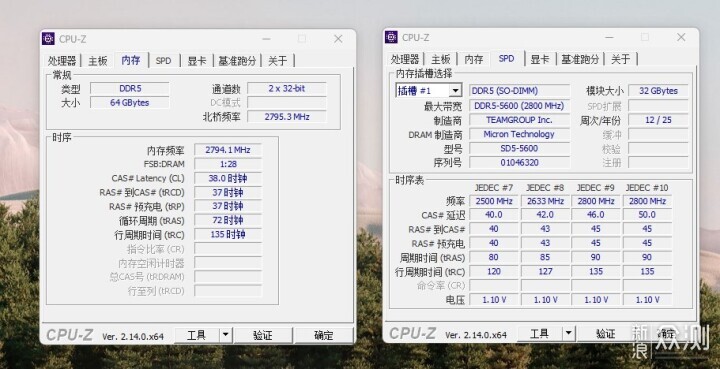Click the 01046320 serial number field

pos(519,162)
